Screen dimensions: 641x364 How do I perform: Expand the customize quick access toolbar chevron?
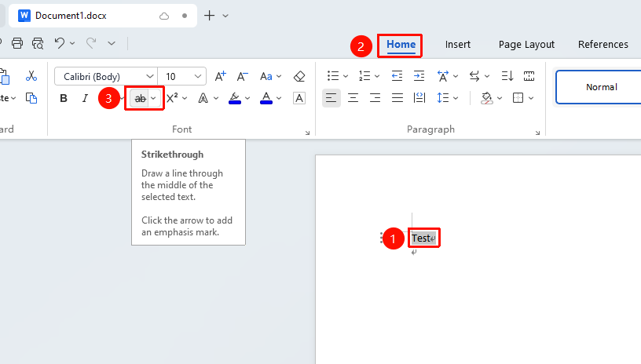point(112,43)
